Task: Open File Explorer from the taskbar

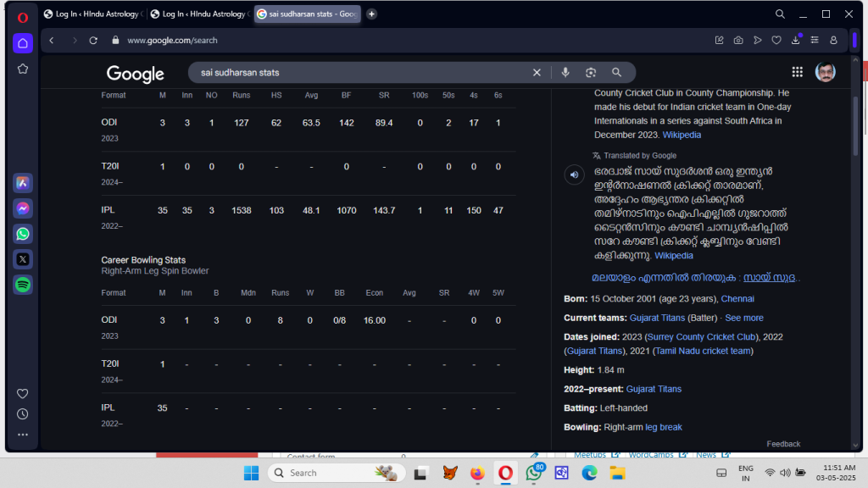Action: coord(617,473)
